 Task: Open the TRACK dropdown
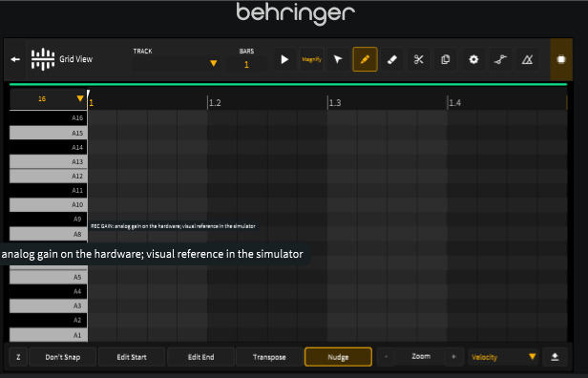tap(176, 63)
